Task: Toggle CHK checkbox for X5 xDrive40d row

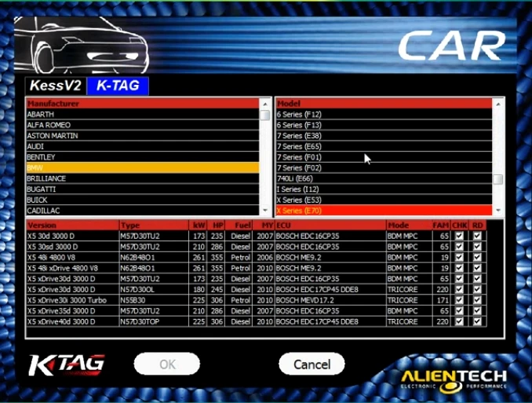Action: tap(459, 321)
